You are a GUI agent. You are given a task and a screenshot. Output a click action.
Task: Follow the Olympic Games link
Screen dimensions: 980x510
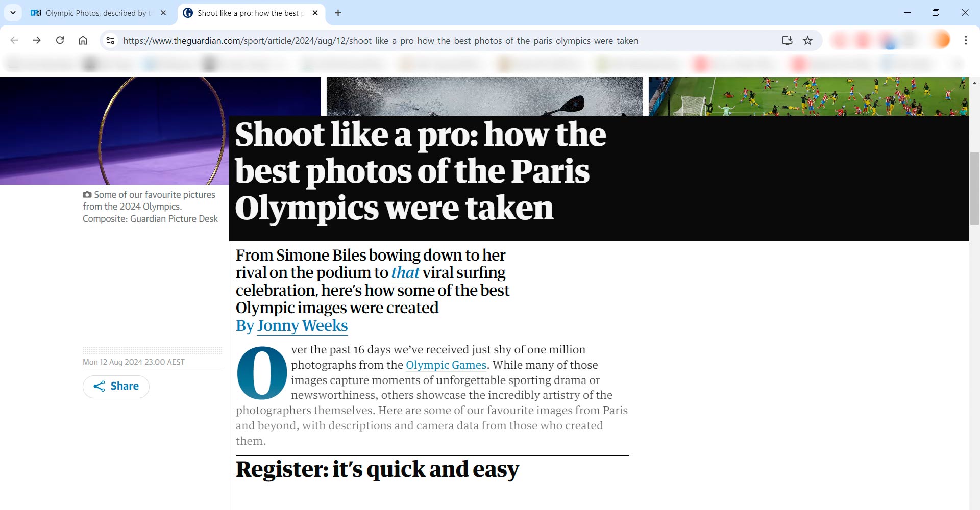[446, 365]
